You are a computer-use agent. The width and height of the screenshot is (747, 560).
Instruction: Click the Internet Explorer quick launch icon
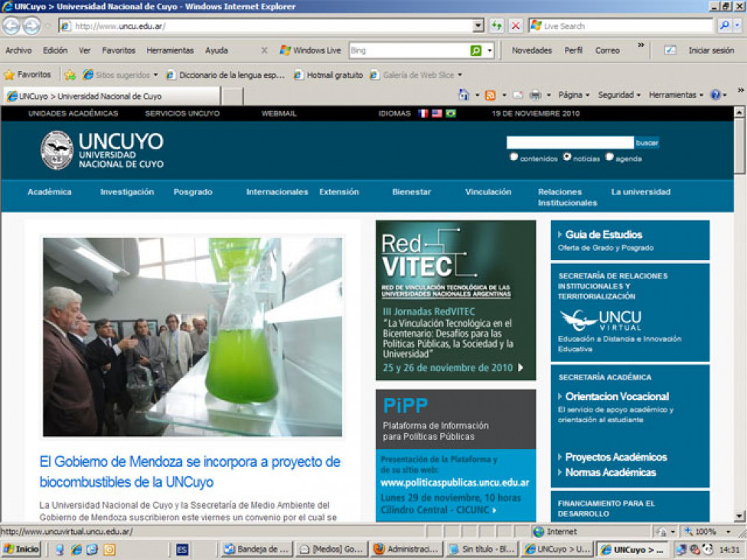(x=77, y=549)
